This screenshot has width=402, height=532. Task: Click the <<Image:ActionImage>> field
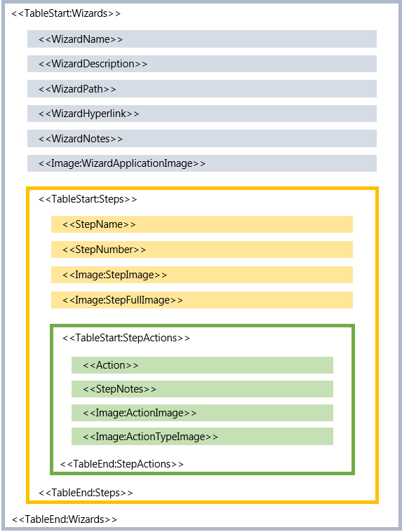click(x=202, y=413)
